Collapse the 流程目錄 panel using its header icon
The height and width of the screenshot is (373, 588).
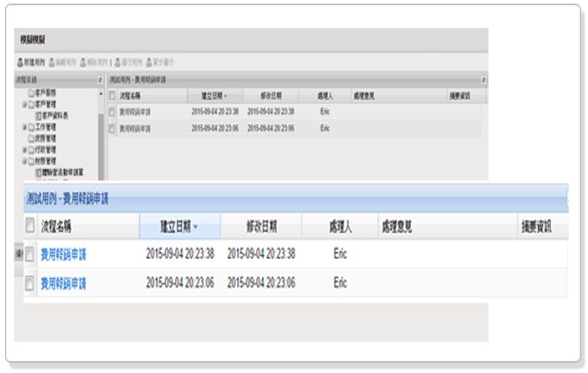[100, 79]
